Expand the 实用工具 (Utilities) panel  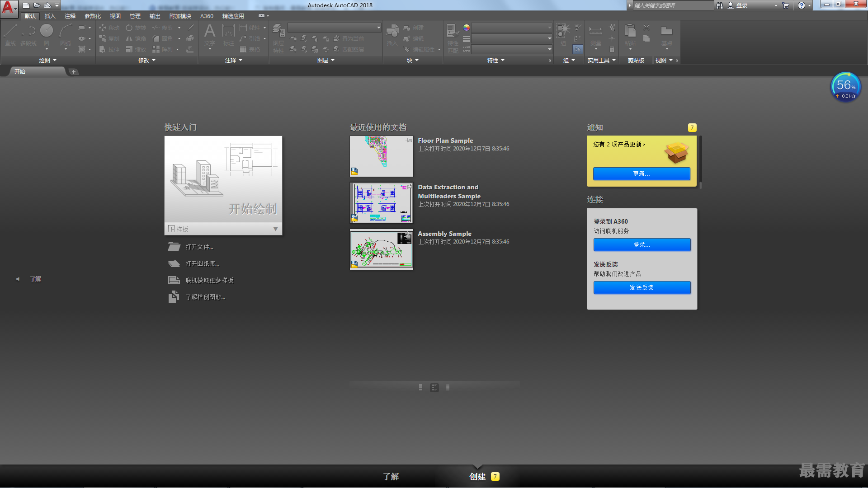(601, 60)
